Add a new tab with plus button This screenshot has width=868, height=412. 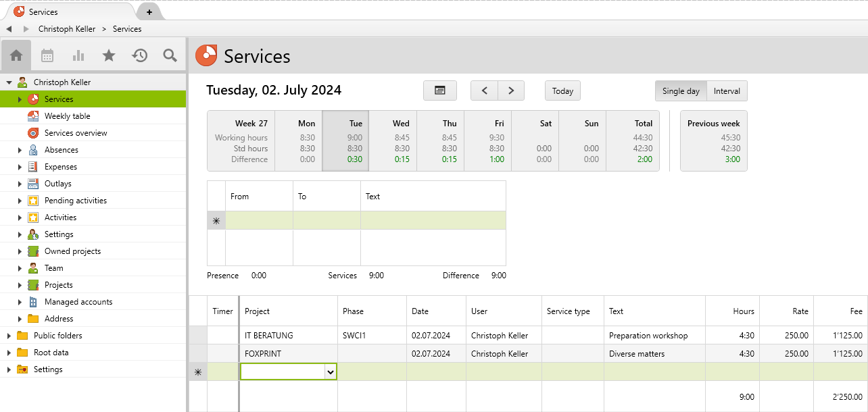coord(149,11)
